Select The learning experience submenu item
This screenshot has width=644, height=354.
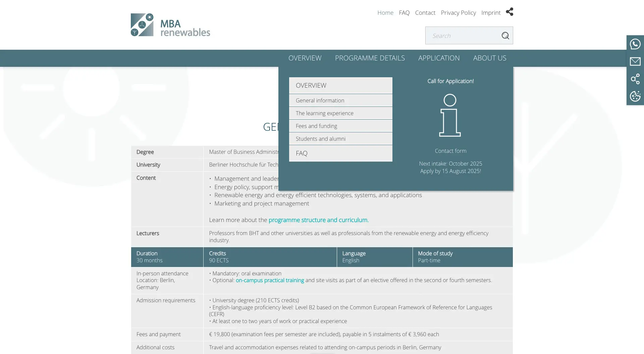coord(340,113)
